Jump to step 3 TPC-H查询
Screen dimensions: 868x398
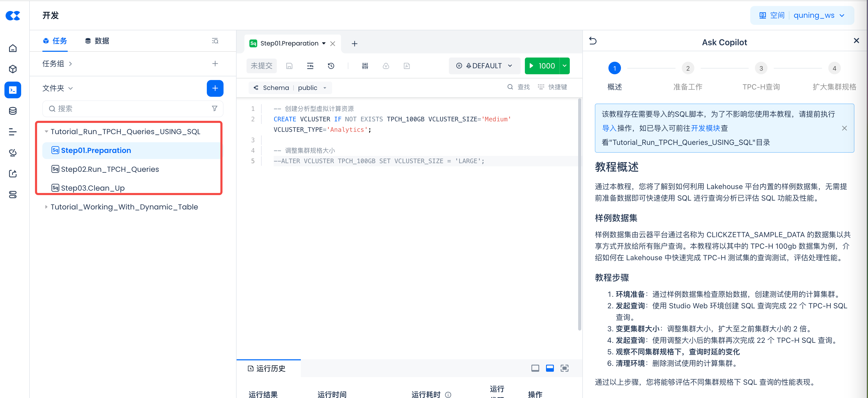(x=761, y=69)
